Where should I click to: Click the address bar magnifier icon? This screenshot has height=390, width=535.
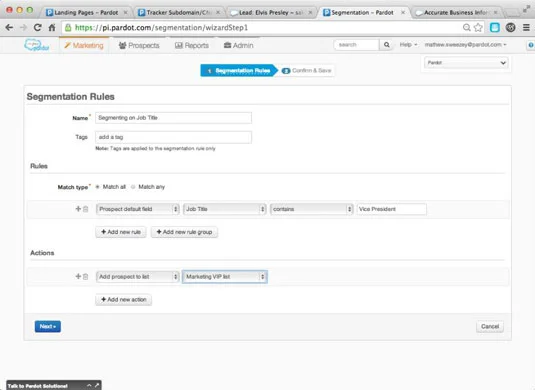coord(466,27)
